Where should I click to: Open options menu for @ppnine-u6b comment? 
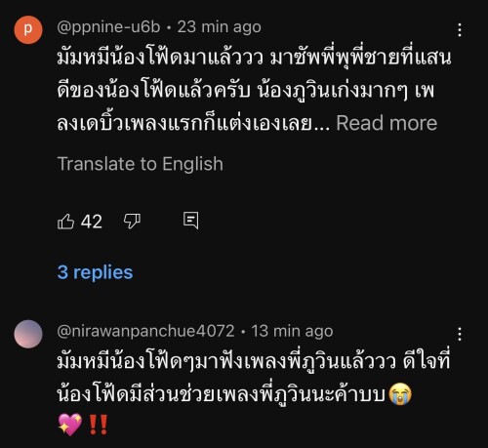tap(460, 30)
